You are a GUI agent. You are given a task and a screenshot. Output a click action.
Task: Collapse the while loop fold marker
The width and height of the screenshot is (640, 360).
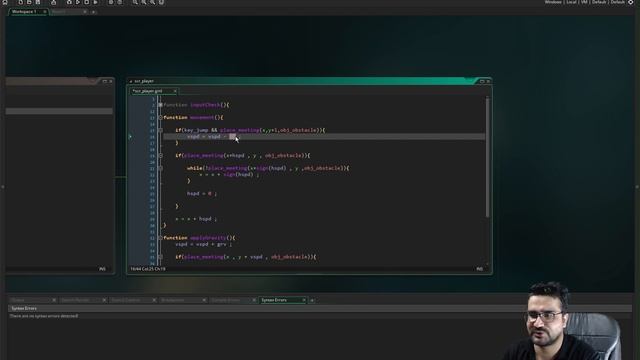160,168
